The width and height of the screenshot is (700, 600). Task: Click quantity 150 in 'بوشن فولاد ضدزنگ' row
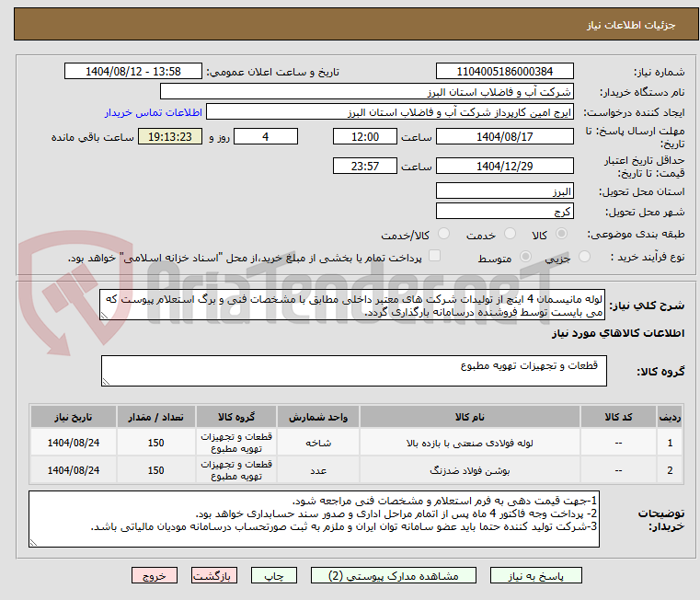[155, 470]
